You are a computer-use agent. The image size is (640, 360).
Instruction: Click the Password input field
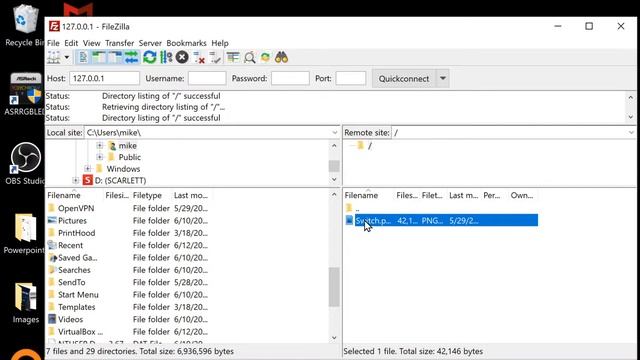[290, 78]
